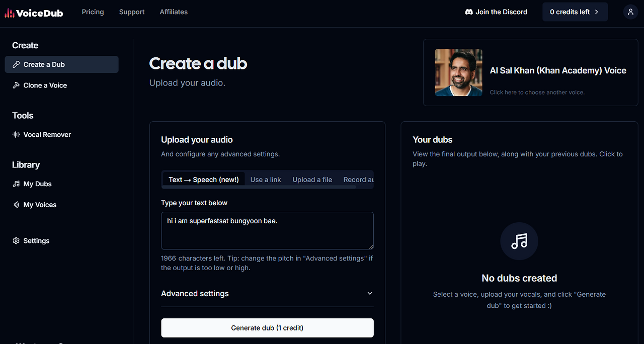This screenshot has width=644, height=344.
Task: Click the Clone a Voice icon
Action: [16, 85]
